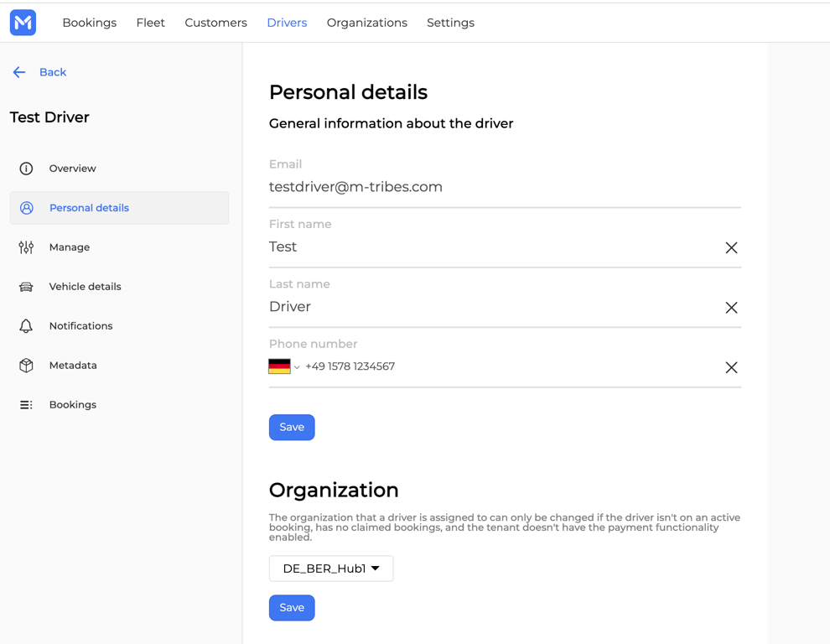Click the Personal details page heading
The width and height of the screenshot is (830, 644).
[x=348, y=92]
